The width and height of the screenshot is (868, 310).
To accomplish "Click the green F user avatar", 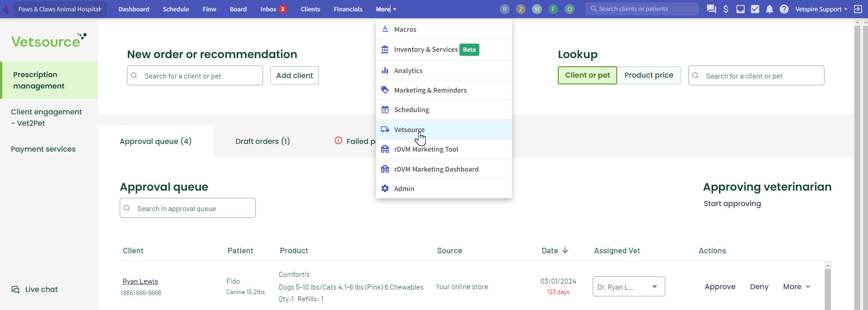I will click(x=553, y=9).
